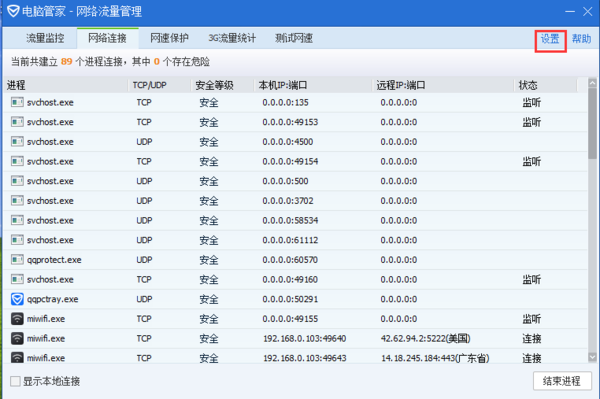
Task: Click remote address 42.62.94.2:5222(美国)
Action: (426, 339)
